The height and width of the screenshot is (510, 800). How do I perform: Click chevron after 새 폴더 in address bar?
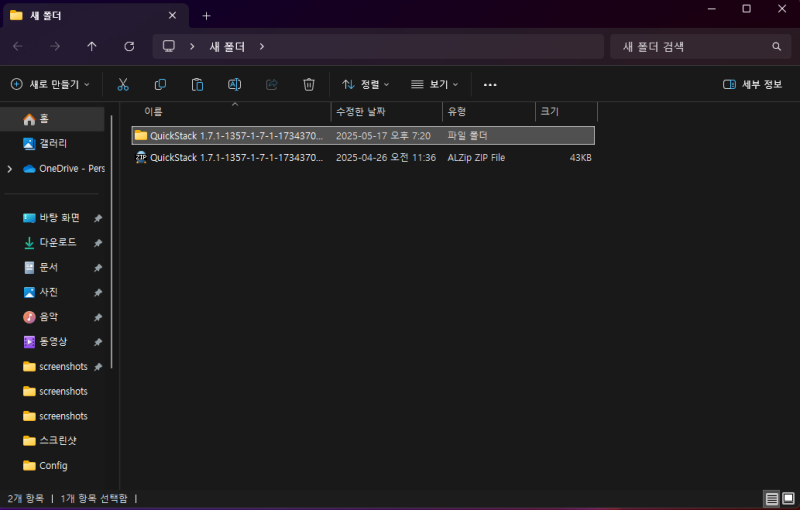point(262,46)
